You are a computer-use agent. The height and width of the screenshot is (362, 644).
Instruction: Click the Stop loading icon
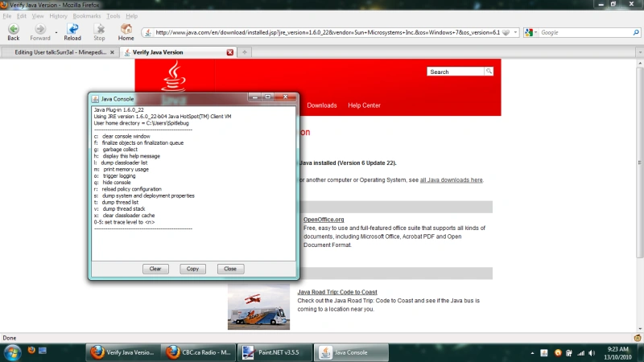tap(99, 32)
